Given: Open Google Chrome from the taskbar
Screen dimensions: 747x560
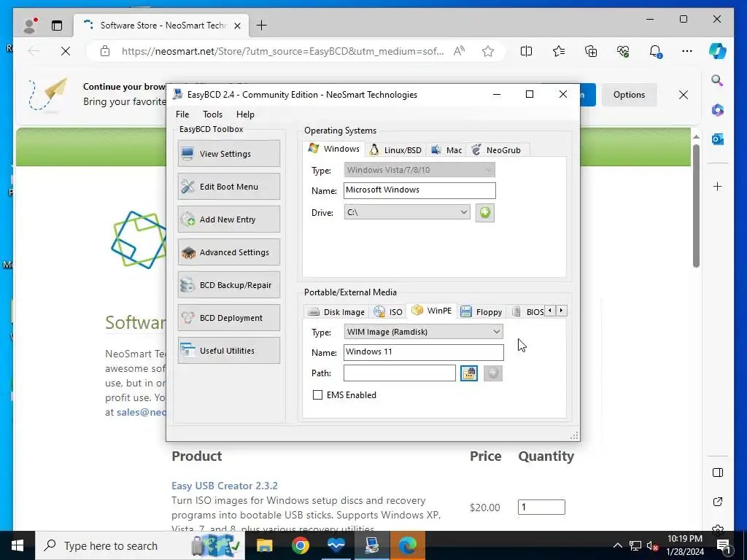Looking at the screenshot, I should (x=300, y=545).
